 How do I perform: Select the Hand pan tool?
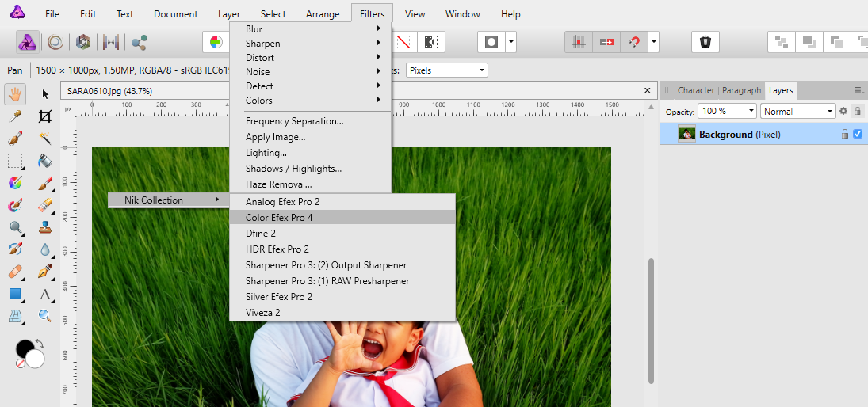pos(15,94)
